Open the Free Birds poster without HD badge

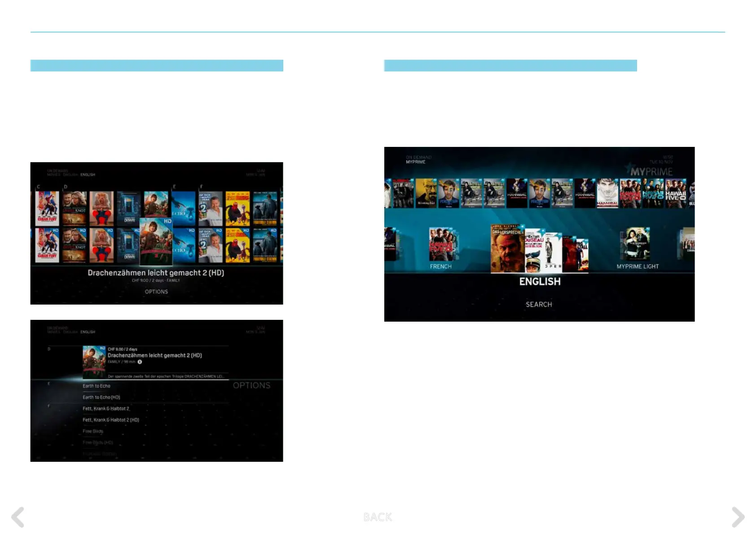pyautogui.click(x=238, y=208)
